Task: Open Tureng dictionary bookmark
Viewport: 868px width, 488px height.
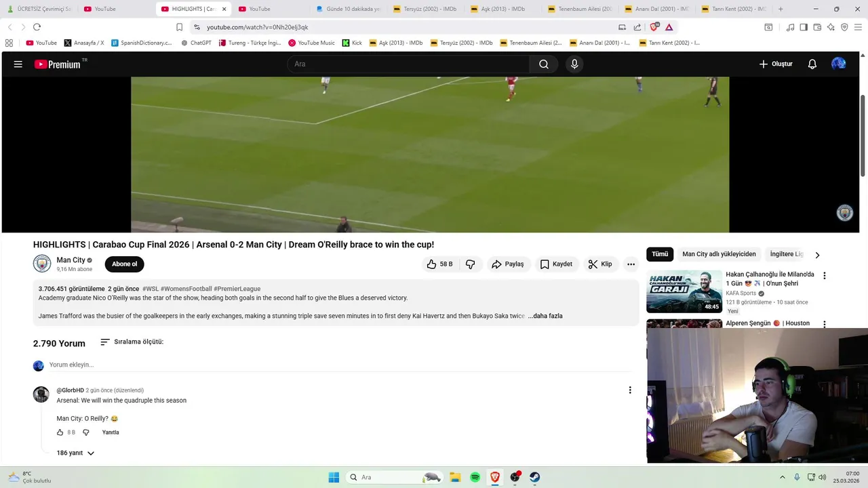Action: click(x=250, y=43)
